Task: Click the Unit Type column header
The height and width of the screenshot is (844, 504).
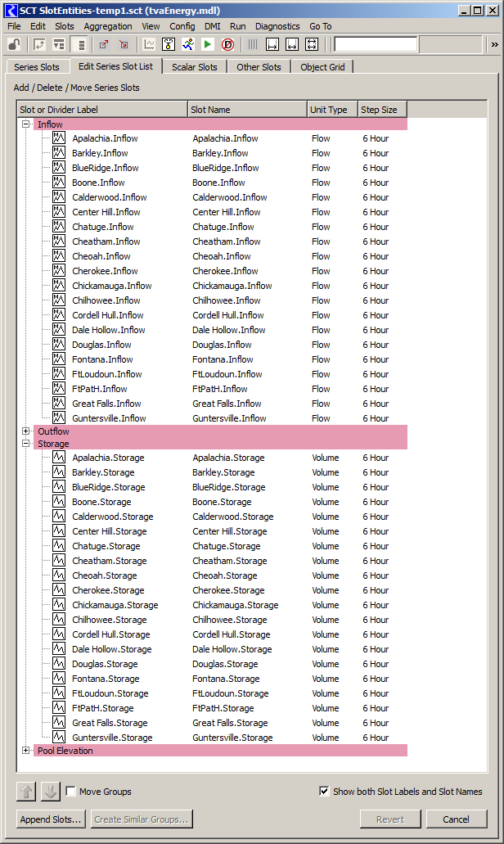Action: tap(333, 109)
